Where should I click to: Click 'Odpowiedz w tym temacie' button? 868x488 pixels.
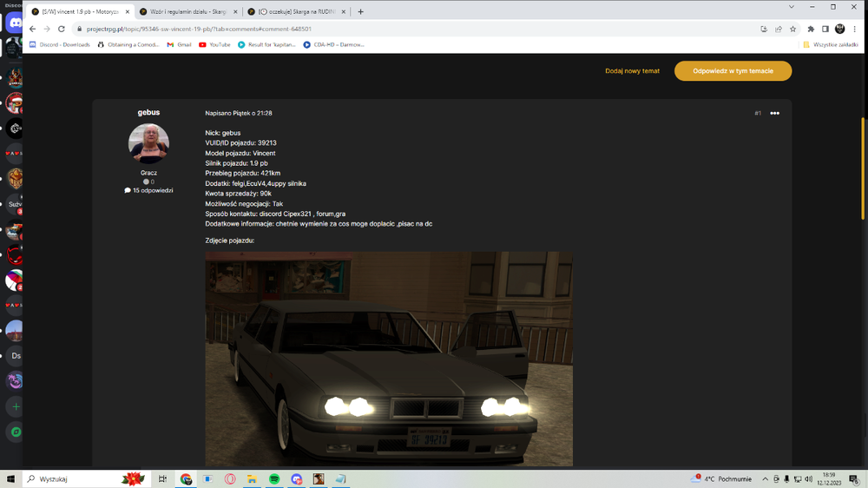(733, 71)
